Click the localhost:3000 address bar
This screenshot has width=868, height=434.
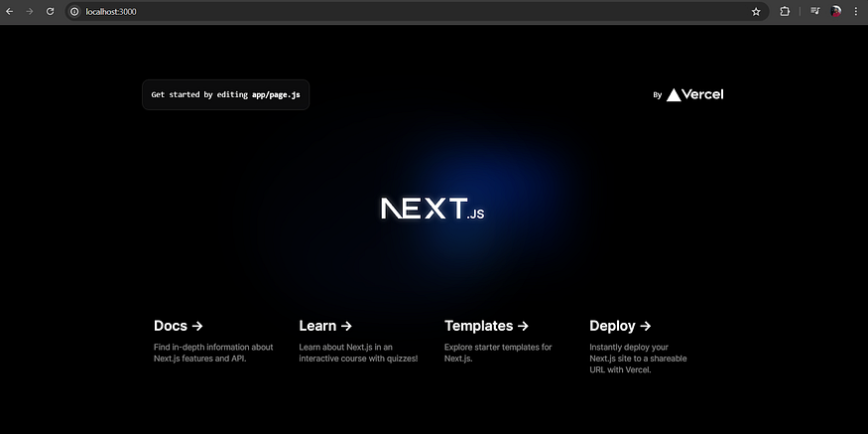click(416, 12)
